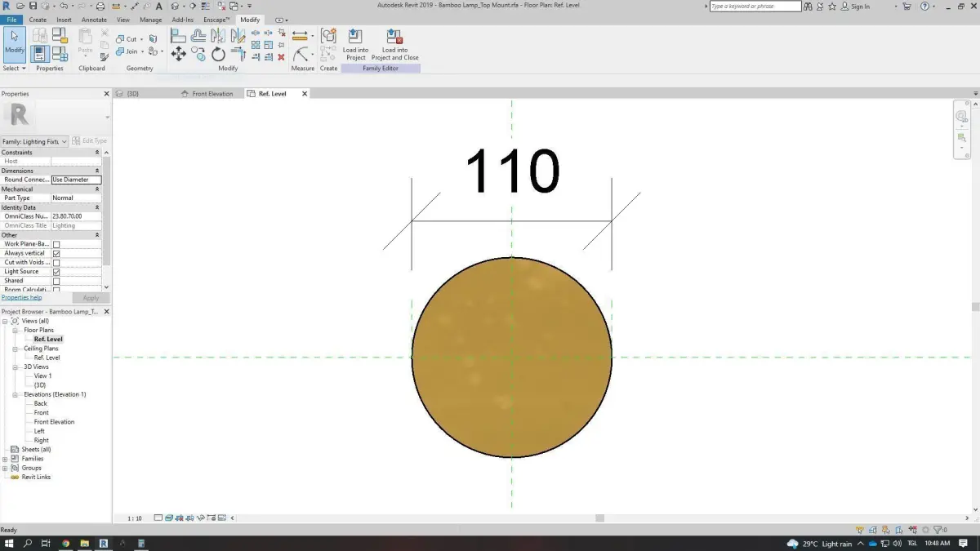
Task: Close the Ref. Level view tab
Action: tap(305, 94)
